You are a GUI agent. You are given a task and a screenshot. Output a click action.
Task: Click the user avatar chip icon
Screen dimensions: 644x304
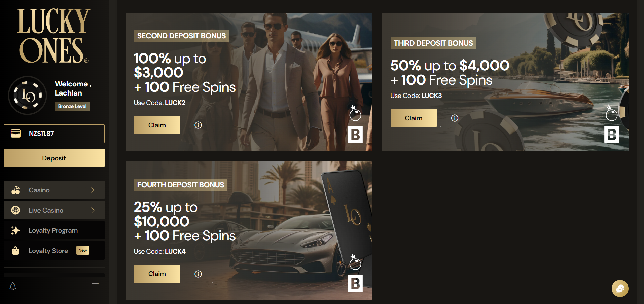coord(28,96)
